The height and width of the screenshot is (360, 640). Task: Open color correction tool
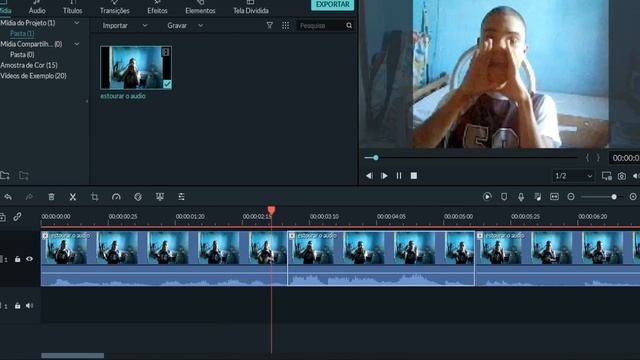138,197
